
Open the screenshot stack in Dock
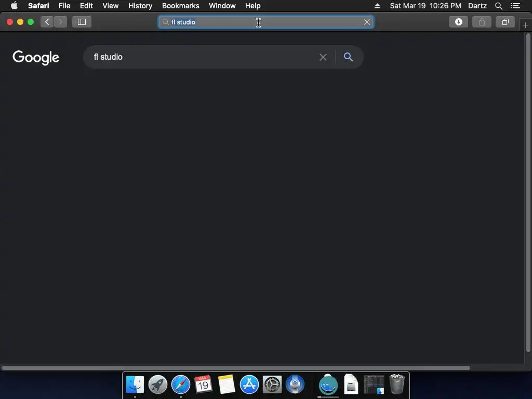click(x=374, y=385)
